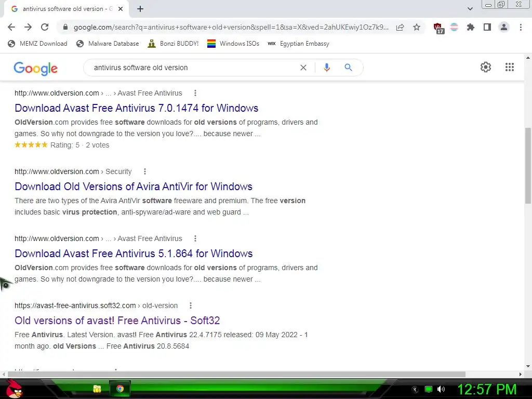The image size is (532, 399).
Task: Open the striped flag extension icon
Action: tap(454, 27)
